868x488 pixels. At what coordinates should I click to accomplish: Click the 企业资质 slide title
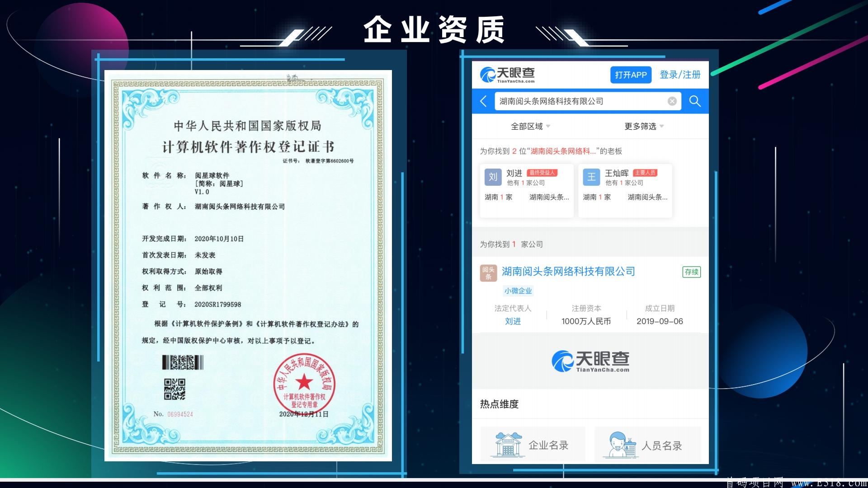[434, 30]
